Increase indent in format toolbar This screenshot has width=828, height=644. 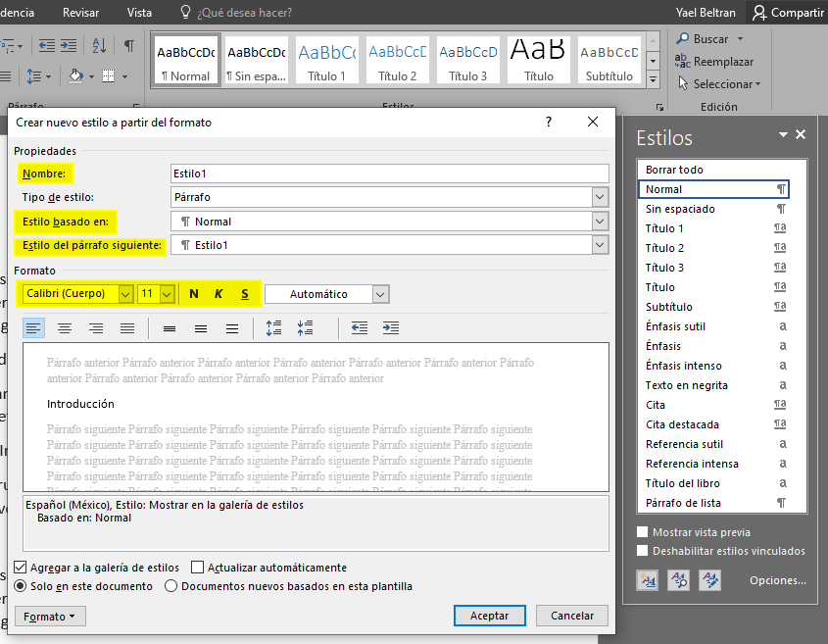click(390, 328)
